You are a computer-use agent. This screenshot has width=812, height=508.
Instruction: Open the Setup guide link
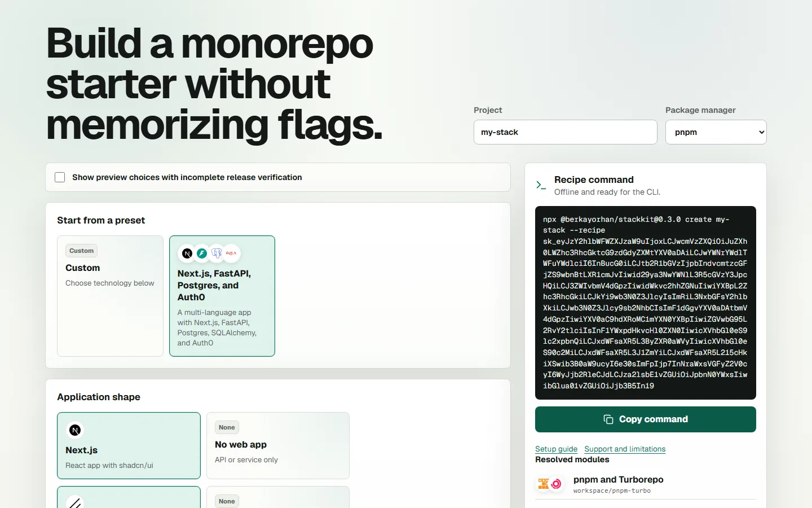point(556,449)
